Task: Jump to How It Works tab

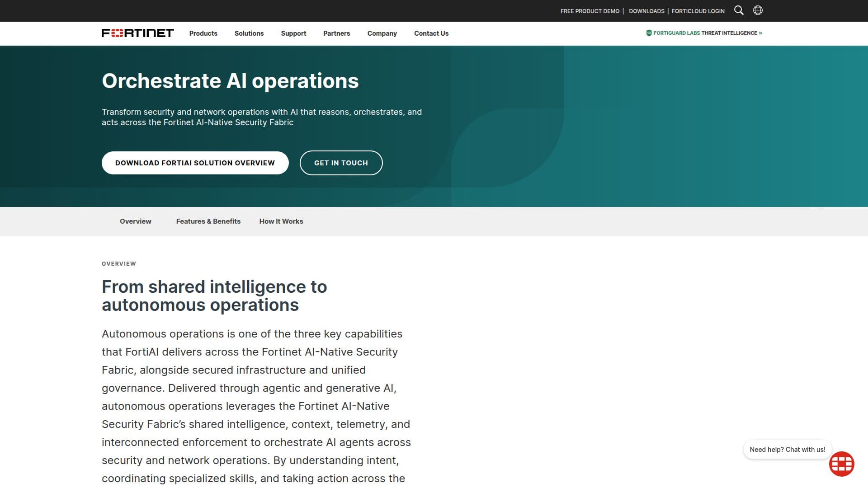Action: [281, 221]
